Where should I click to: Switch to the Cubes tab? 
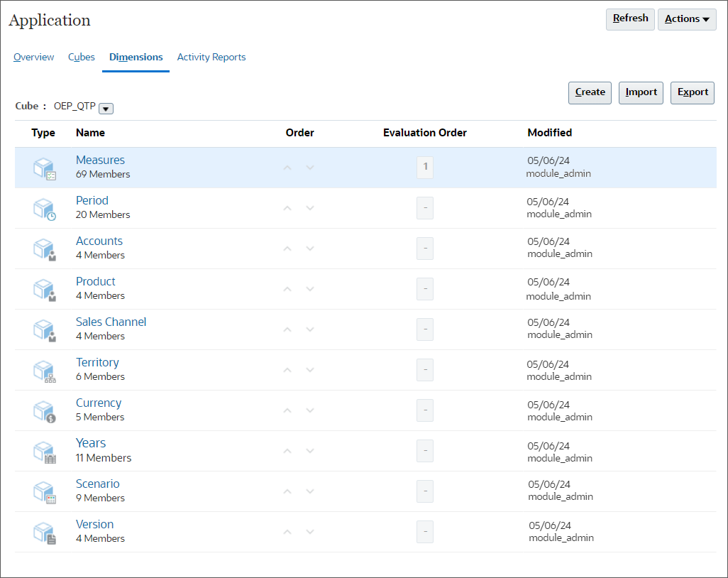pos(81,57)
